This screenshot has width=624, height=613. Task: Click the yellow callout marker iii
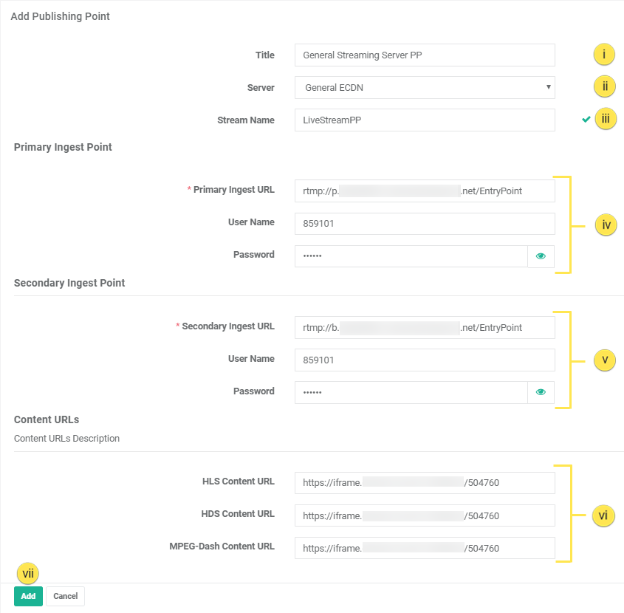pos(606,120)
